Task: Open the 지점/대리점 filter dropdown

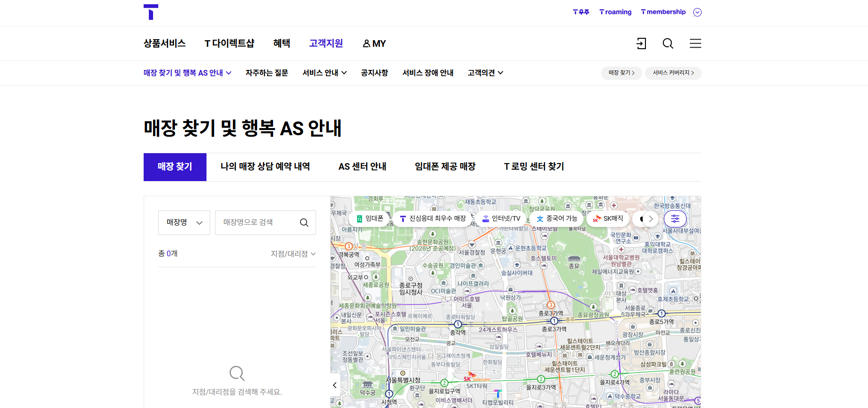Action: click(x=293, y=254)
